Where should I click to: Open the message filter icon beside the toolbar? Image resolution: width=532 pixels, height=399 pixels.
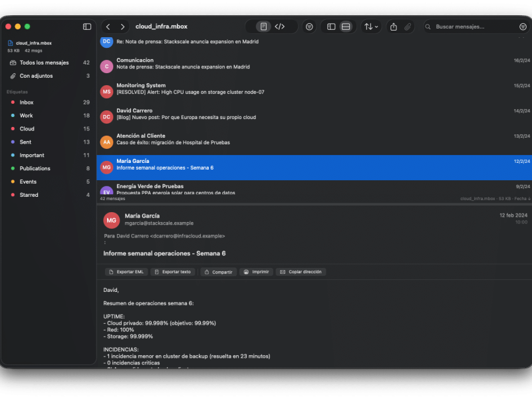point(309,27)
